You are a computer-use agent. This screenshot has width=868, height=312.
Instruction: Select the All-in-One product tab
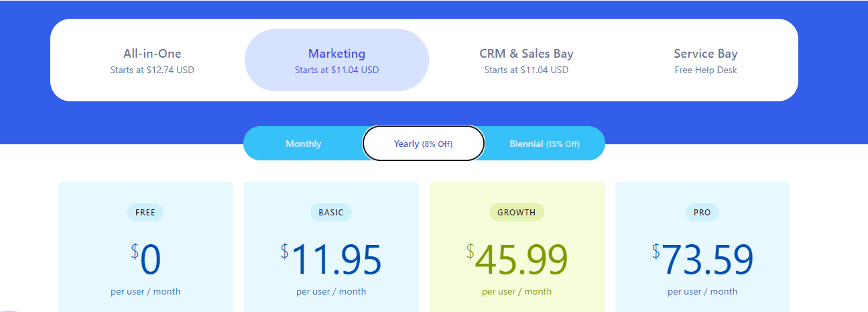coord(152,60)
